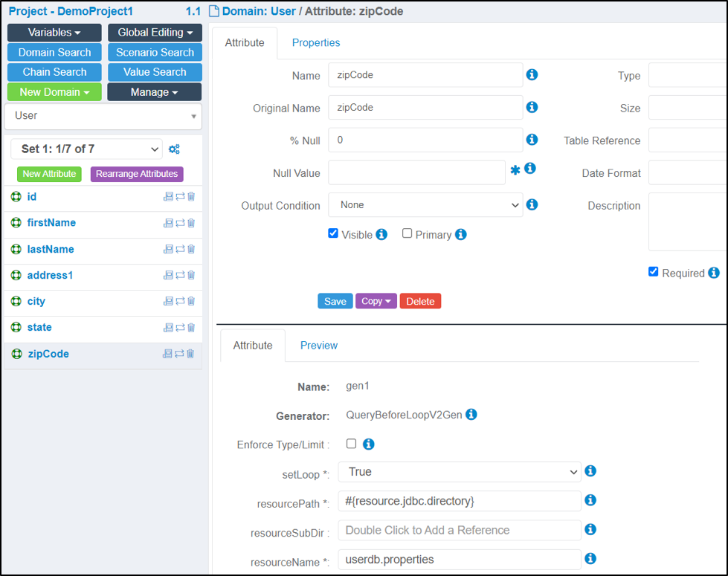Open the Project - DemoProject1 link
The image size is (728, 576).
tap(71, 11)
